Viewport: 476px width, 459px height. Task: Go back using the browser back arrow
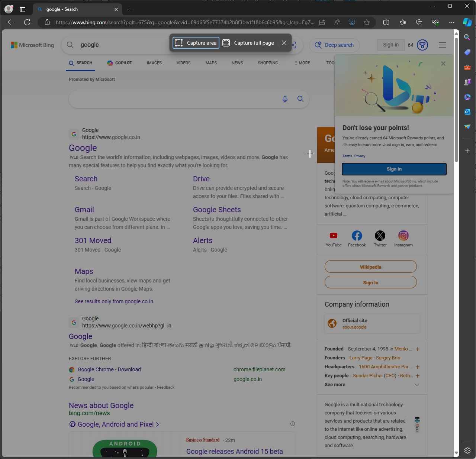point(11,22)
